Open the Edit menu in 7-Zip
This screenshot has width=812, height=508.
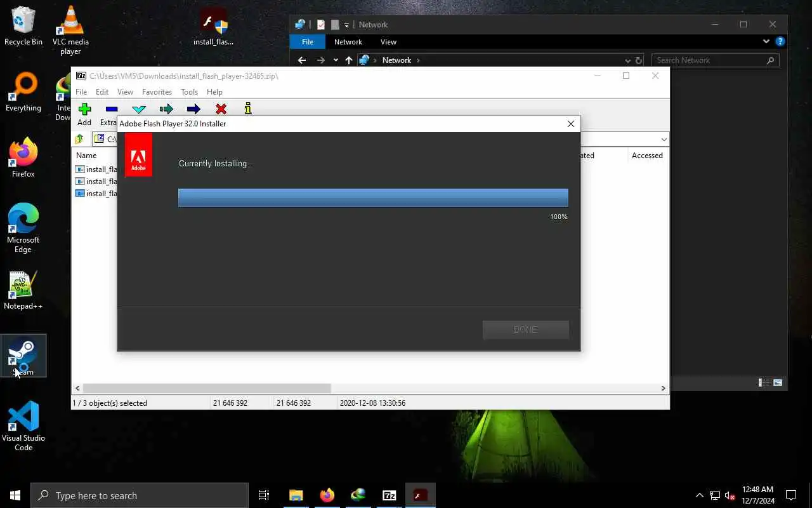click(x=102, y=92)
